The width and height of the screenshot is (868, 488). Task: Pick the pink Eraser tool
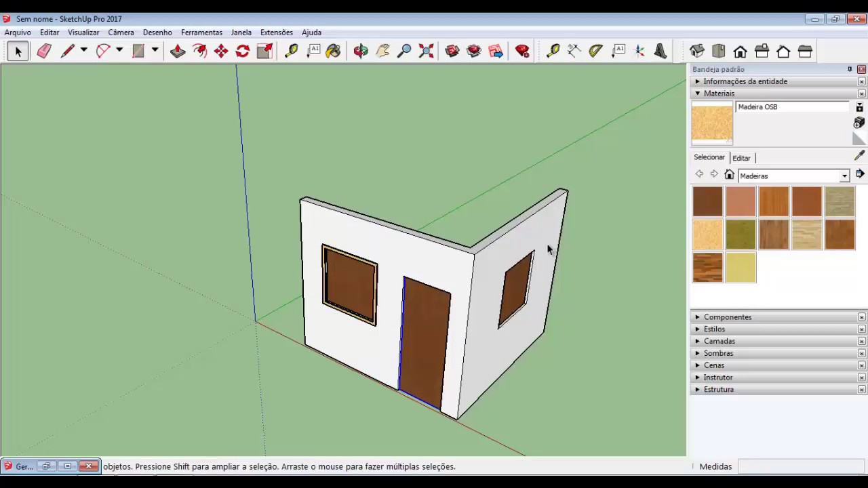pyautogui.click(x=44, y=51)
